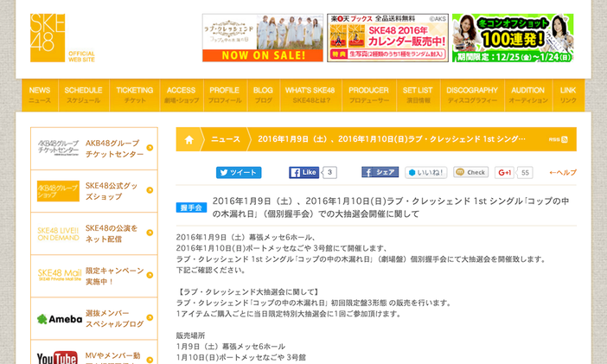Click the Google +1 button
Image resolution: width=607 pixels, height=364 pixels.
pos(504,172)
